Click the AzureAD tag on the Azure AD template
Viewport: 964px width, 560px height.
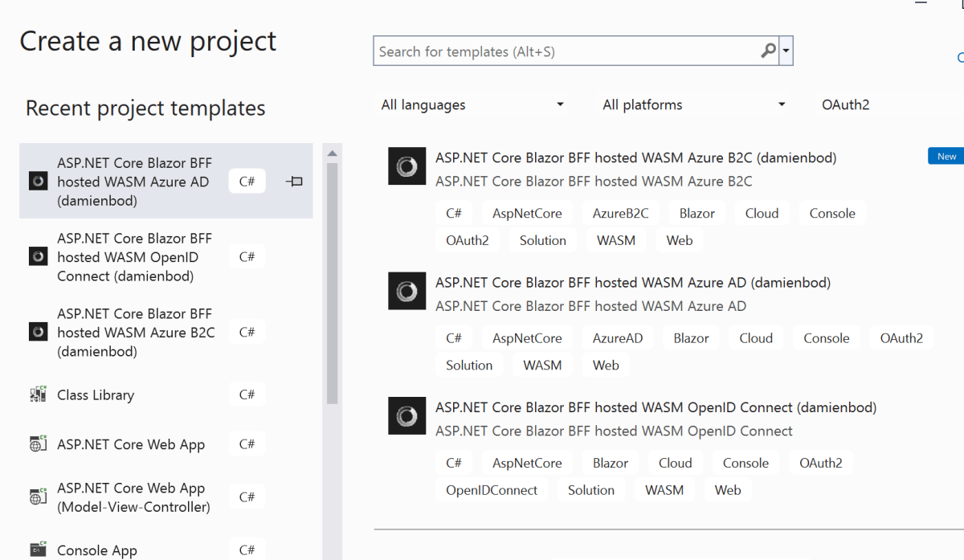click(618, 337)
